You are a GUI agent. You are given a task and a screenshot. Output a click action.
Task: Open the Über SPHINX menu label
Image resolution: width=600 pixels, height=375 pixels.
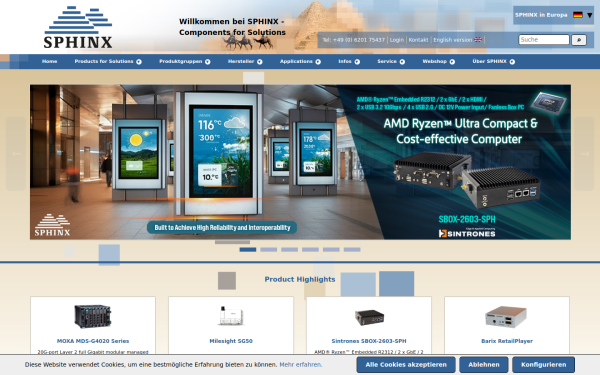[x=489, y=61]
